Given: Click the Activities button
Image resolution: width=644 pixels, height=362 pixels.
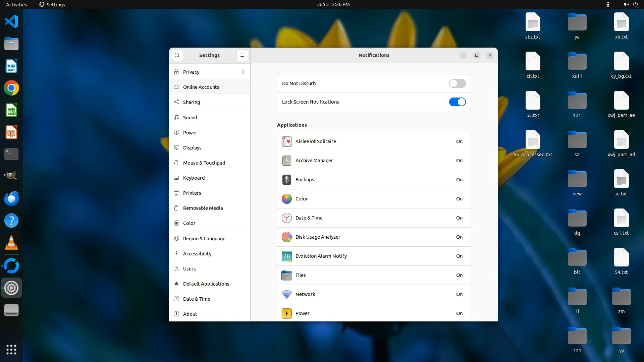Looking at the screenshot, I should (16, 4).
